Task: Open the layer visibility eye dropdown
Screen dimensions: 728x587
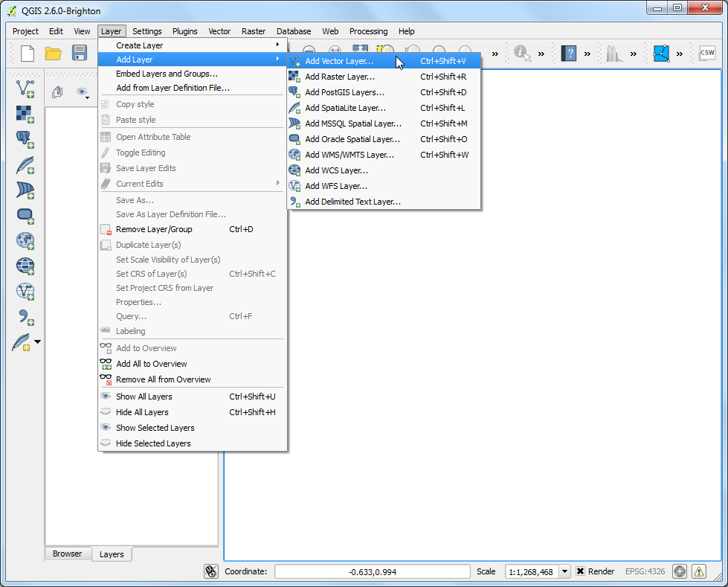Action: coord(83,92)
